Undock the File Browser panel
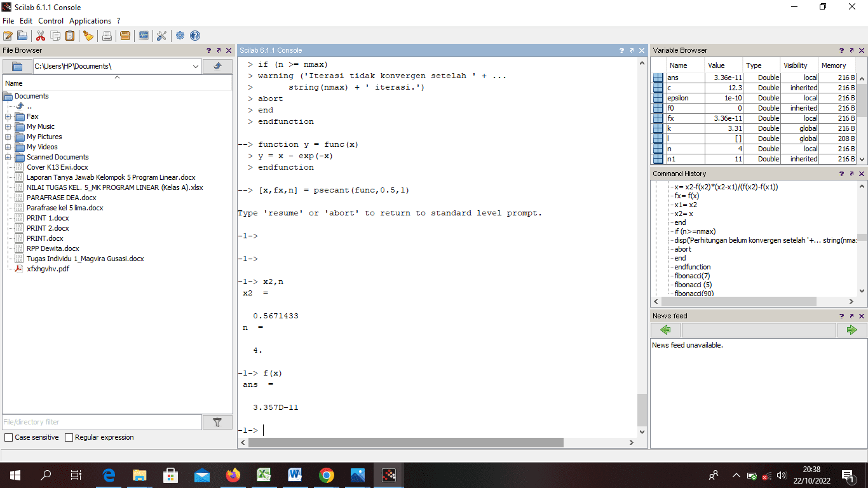Screen dimensions: 868x488 [x=219, y=50]
